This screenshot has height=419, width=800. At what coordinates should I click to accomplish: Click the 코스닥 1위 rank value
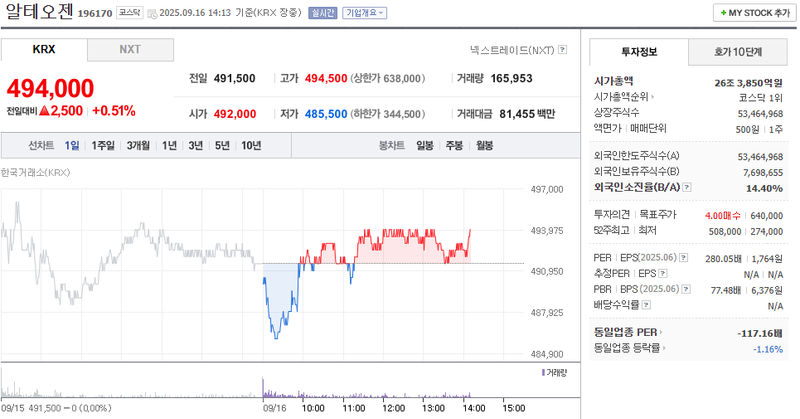tap(761, 98)
